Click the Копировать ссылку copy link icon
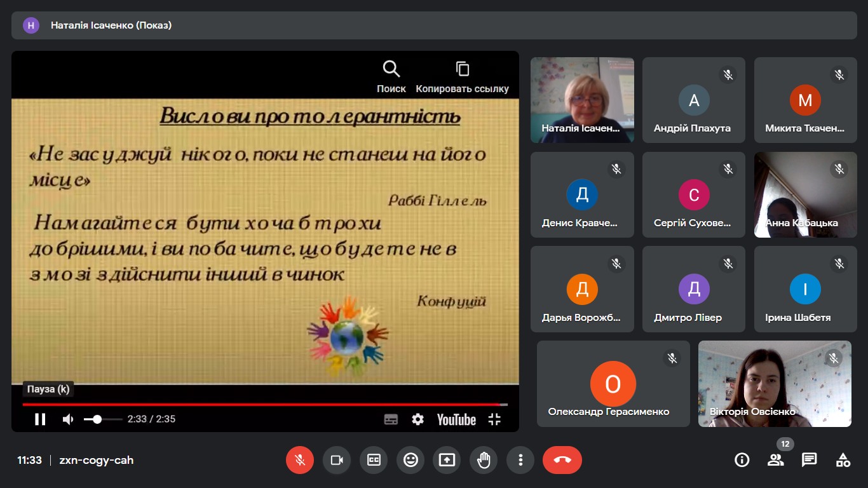The height and width of the screenshot is (488, 868). (462, 69)
